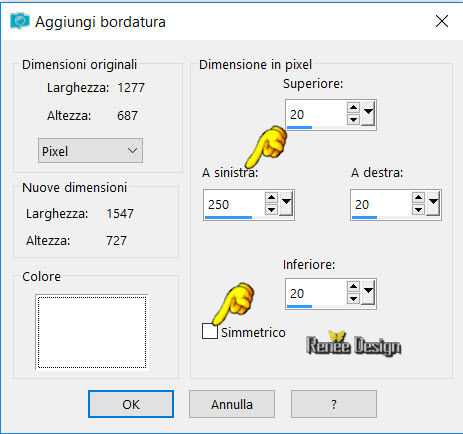The height and width of the screenshot is (434, 463).
Task: Open the A destra slider dropdown arrow
Action: (x=433, y=204)
